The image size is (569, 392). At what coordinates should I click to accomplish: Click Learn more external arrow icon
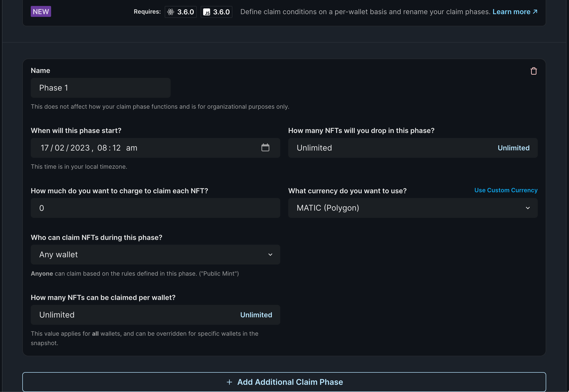tap(535, 12)
